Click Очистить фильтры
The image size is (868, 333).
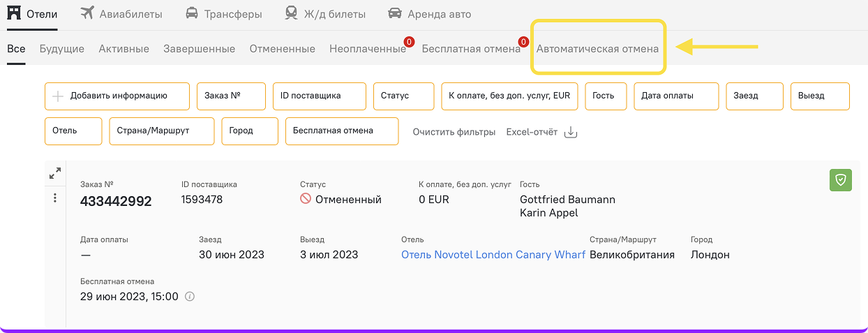(454, 132)
